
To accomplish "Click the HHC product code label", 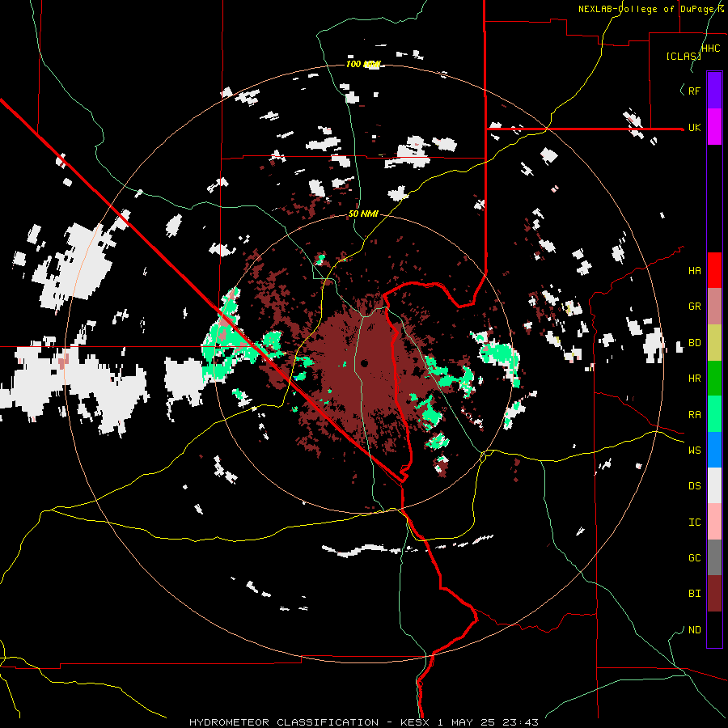I will coord(711,49).
